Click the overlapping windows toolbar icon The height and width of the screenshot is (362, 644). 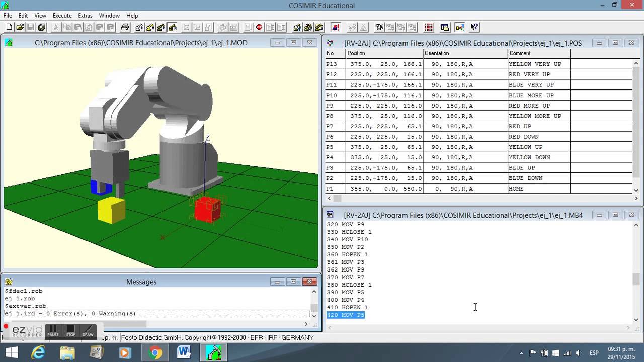(x=444, y=27)
